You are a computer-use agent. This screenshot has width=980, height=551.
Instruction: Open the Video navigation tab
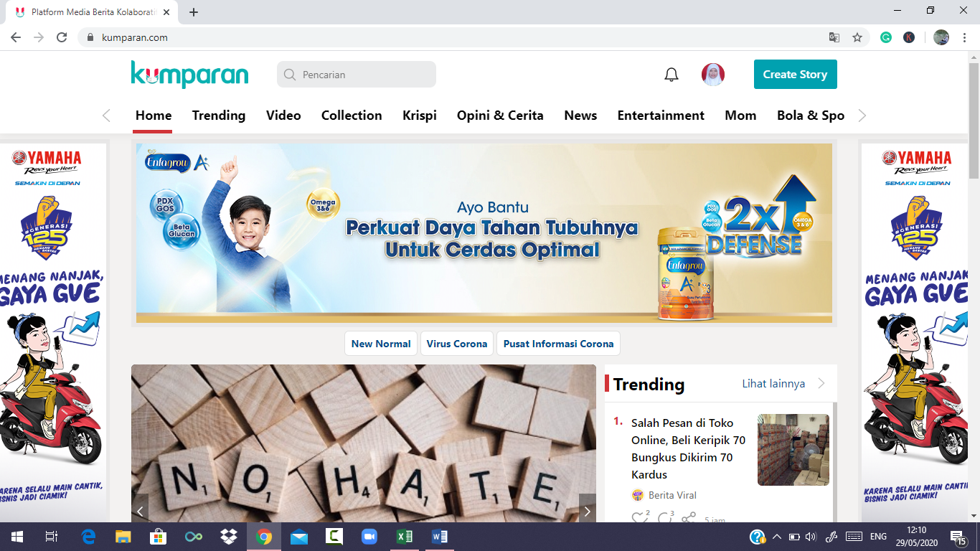283,116
